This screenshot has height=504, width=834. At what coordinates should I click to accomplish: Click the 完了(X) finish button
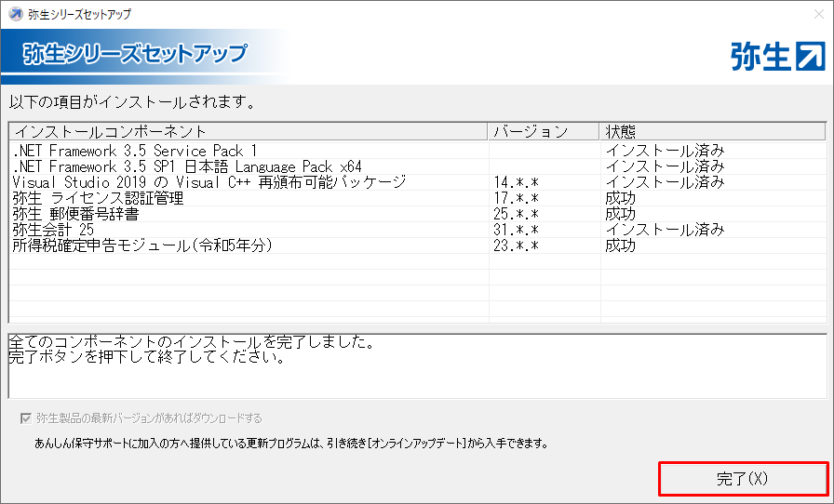pos(743,479)
